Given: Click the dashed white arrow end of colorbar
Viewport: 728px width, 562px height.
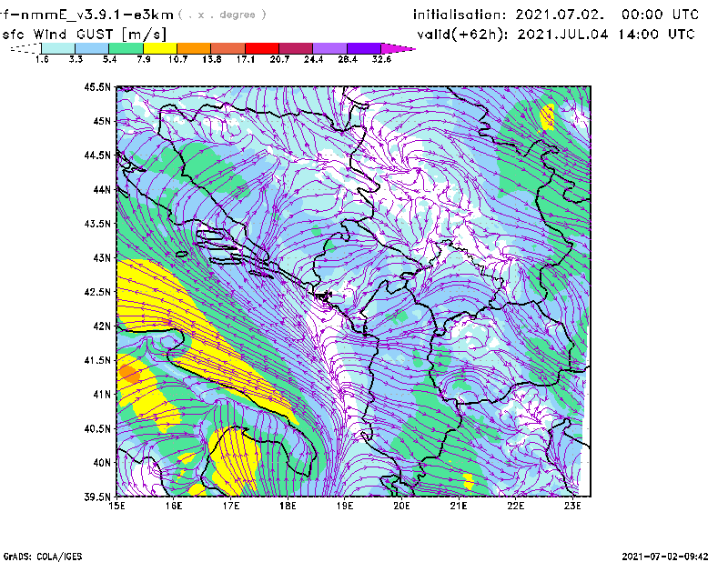Looking at the screenshot, I should pyautogui.click(x=25, y=48).
